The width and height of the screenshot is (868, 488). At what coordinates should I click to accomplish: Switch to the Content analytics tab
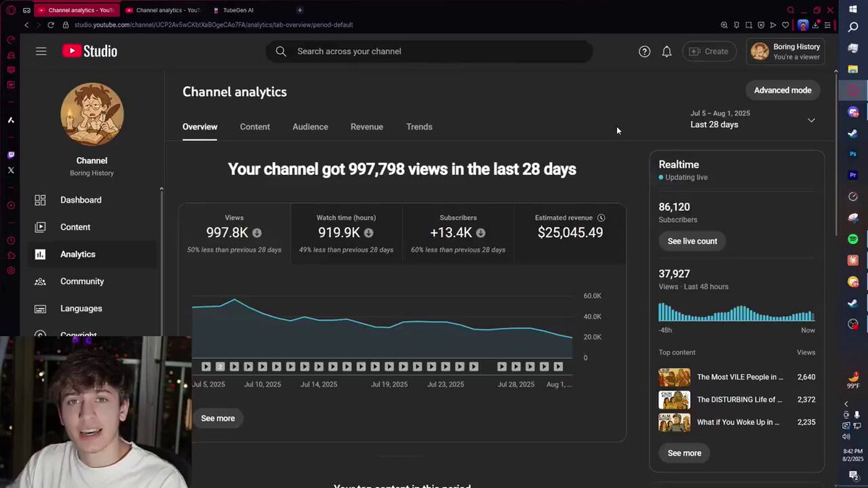pyautogui.click(x=255, y=127)
